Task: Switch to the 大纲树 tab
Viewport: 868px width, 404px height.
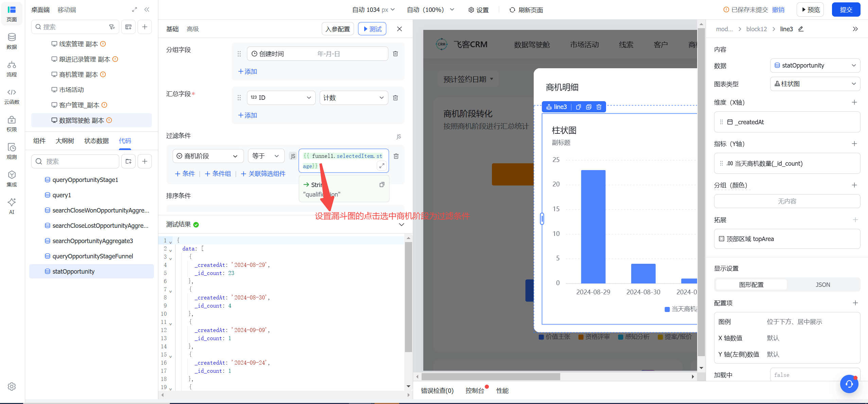Action: coord(65,141)
